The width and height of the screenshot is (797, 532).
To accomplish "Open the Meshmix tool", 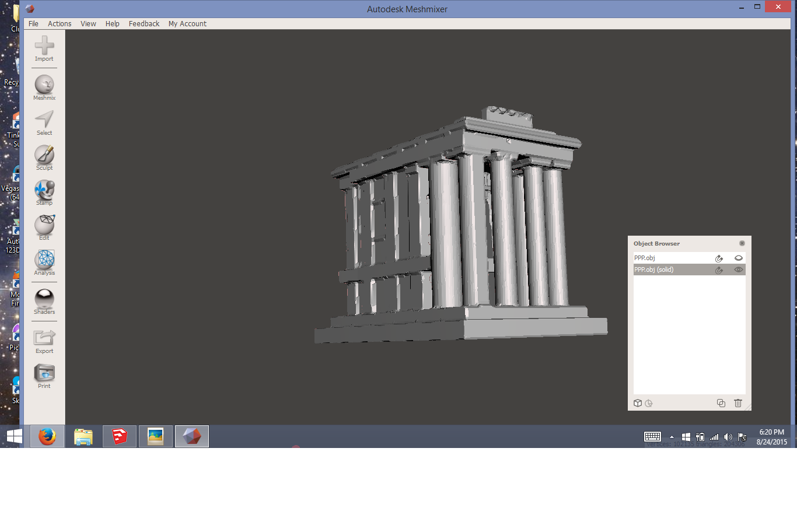I will 44,85.
